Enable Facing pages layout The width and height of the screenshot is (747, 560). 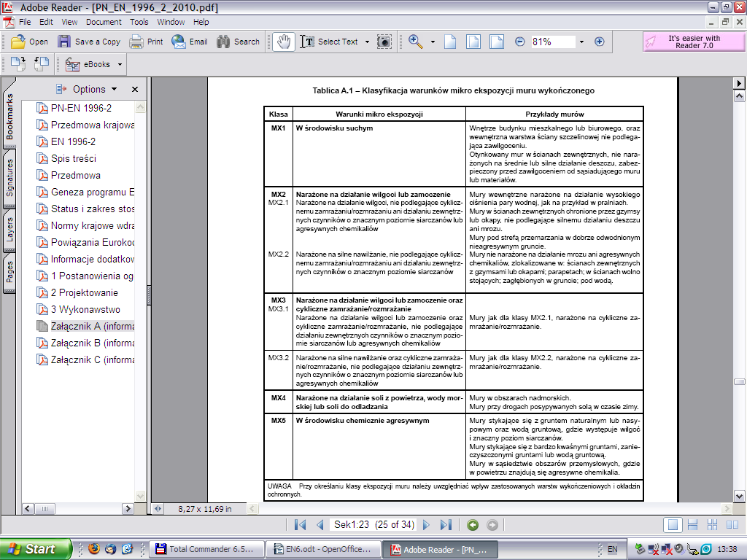732,525
